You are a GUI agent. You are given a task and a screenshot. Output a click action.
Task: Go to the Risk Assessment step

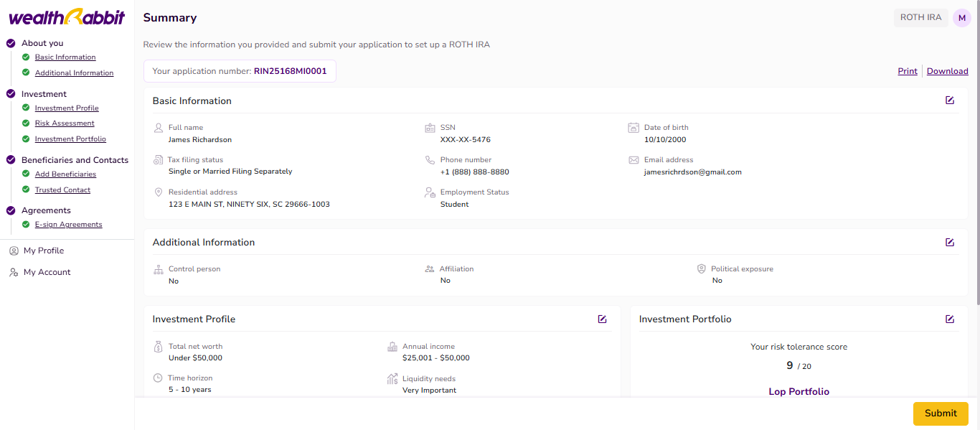tap(65, 123)
